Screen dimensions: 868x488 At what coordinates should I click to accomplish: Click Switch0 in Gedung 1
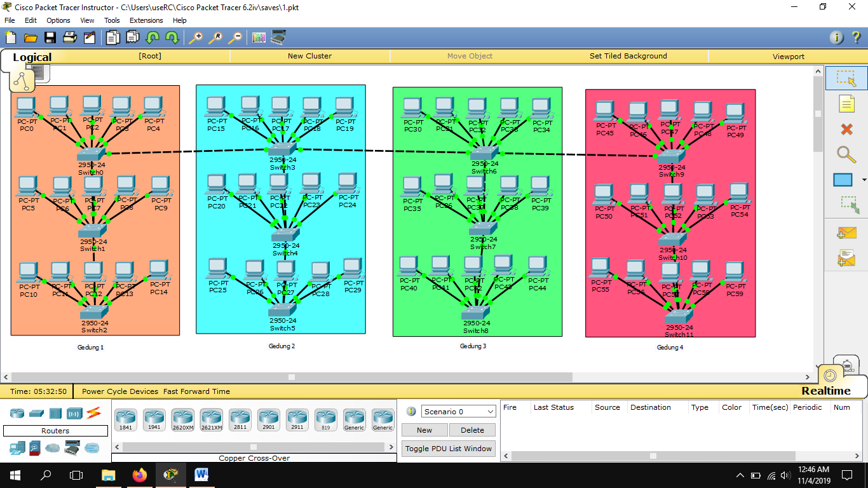pos(91,155)
